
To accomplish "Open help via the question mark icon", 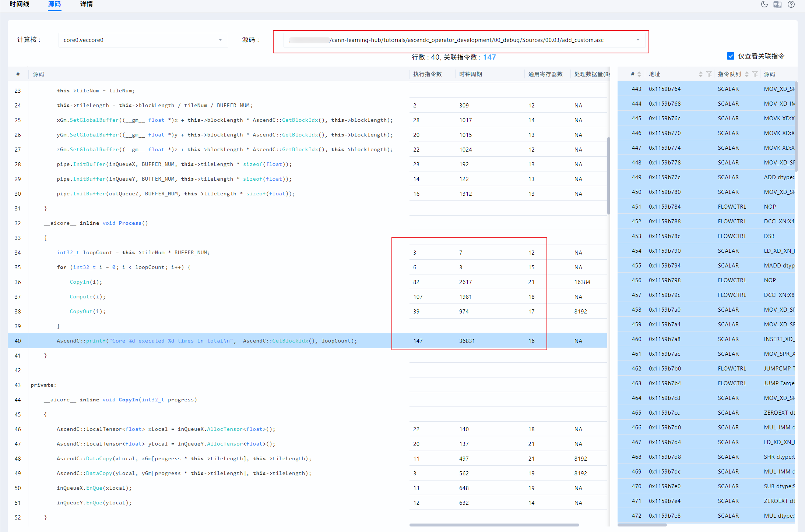I will pyautogui.click(x=791, y=4).
